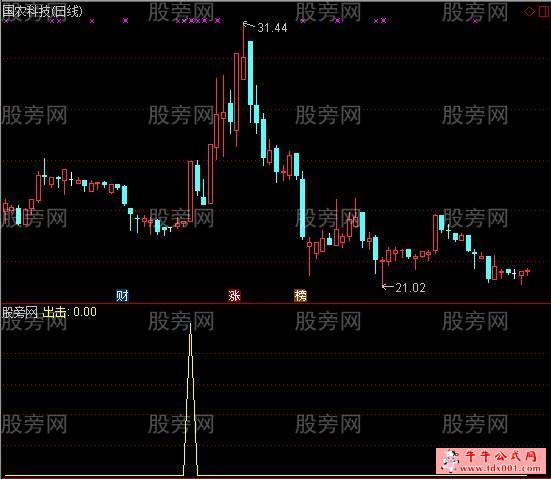Click the leftmost purple x event marker
The image size is (551, 479).
(6, 21)
